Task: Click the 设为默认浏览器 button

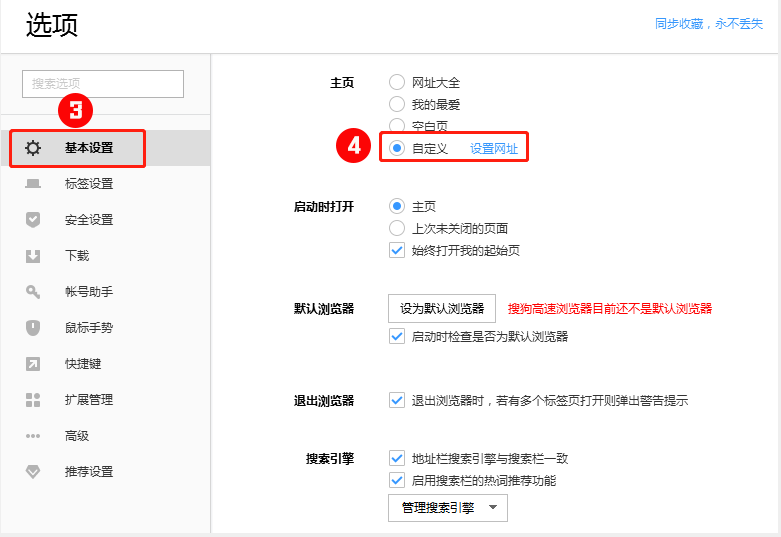Action: click(x=441, y=309)
